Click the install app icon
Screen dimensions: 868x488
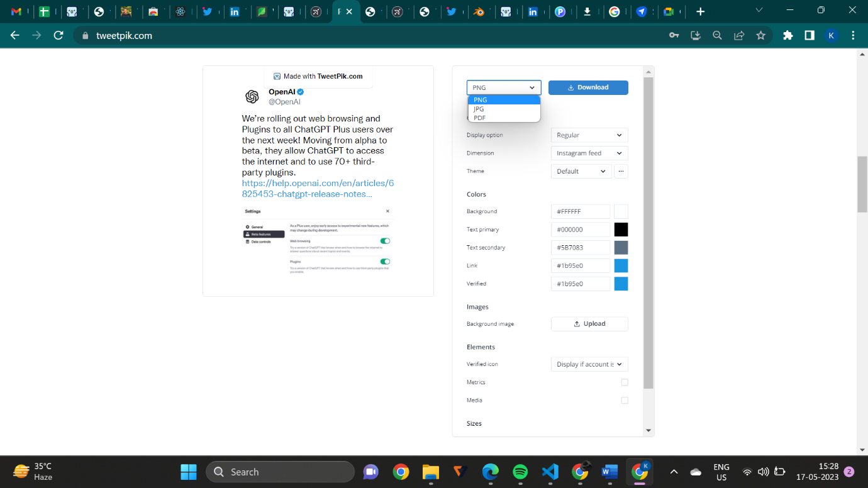coord(696,36)
